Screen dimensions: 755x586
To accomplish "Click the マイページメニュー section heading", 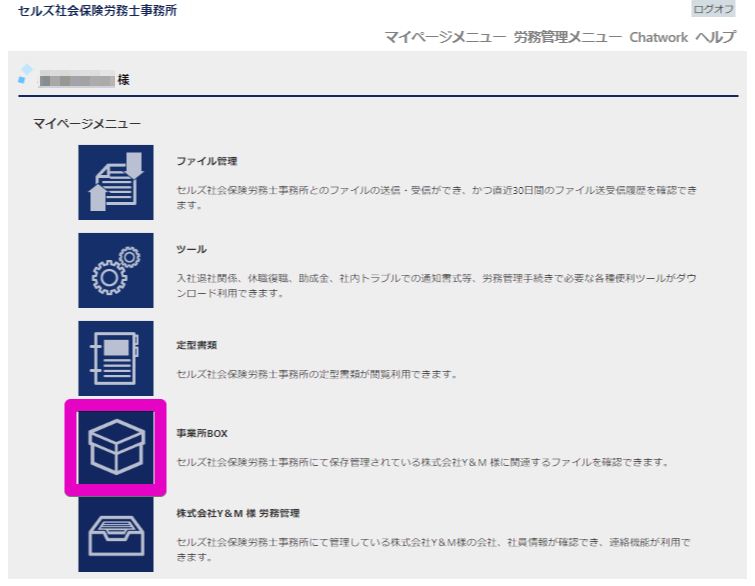I will click(87, 124).
